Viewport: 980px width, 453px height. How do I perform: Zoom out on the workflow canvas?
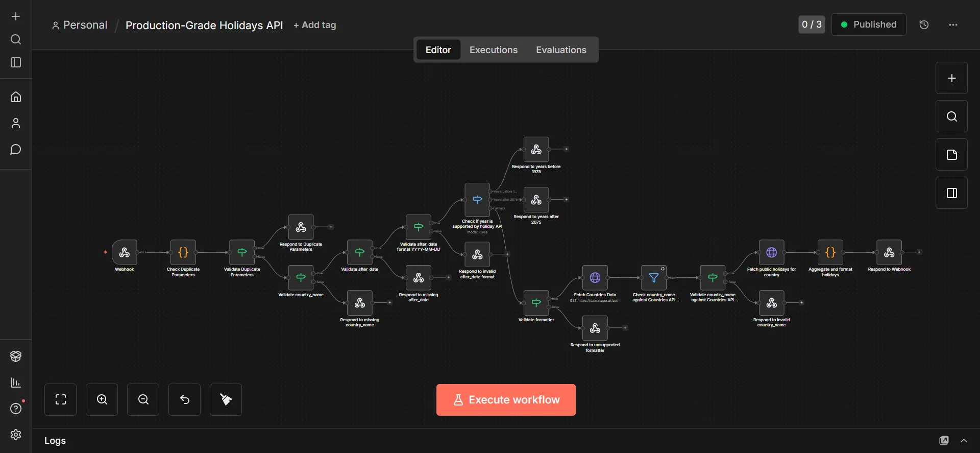coord(143,399)
